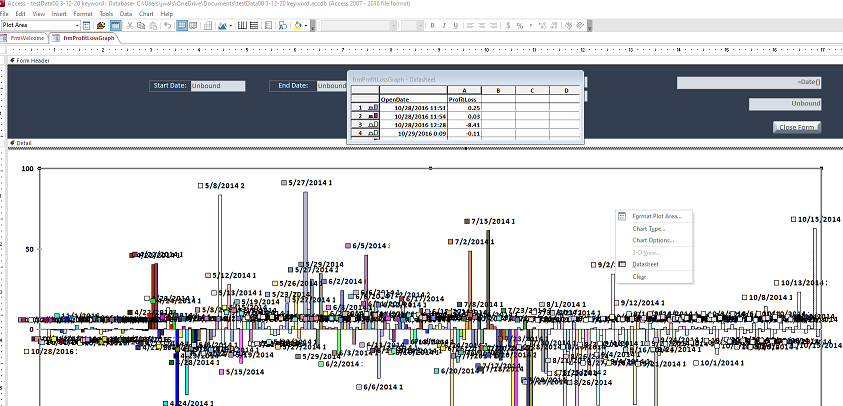The width and height of the screenshot is (843, 406).
Task: Click the =Date() text box
Action: pyautogui.click(x=749, y=82)
